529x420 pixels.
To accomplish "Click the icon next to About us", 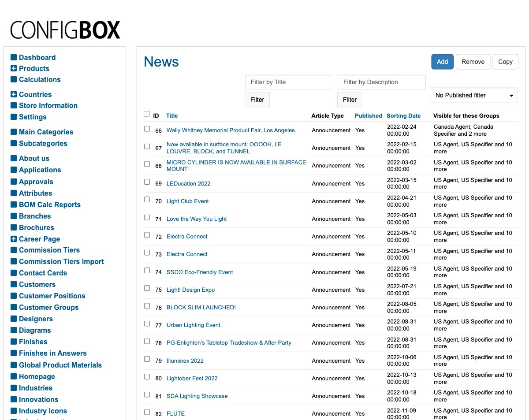I will click(x=14, y=158).
